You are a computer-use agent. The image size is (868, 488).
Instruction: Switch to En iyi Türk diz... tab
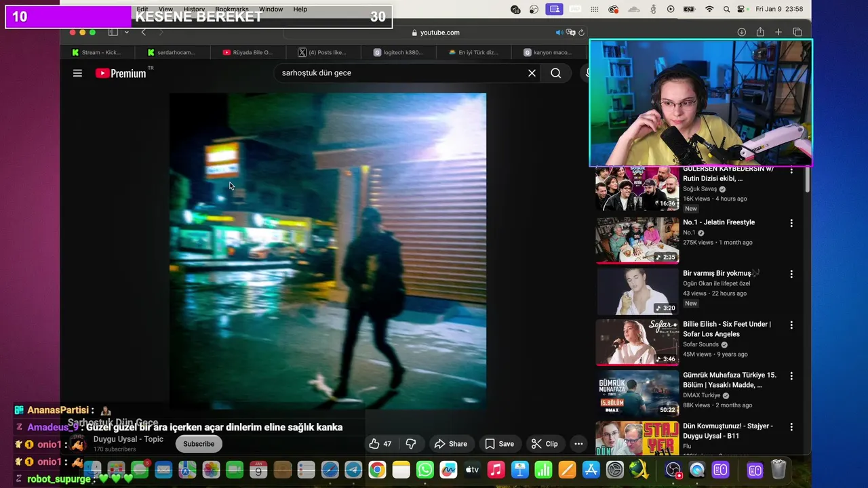pyautogui.click(x=473, y=52)
